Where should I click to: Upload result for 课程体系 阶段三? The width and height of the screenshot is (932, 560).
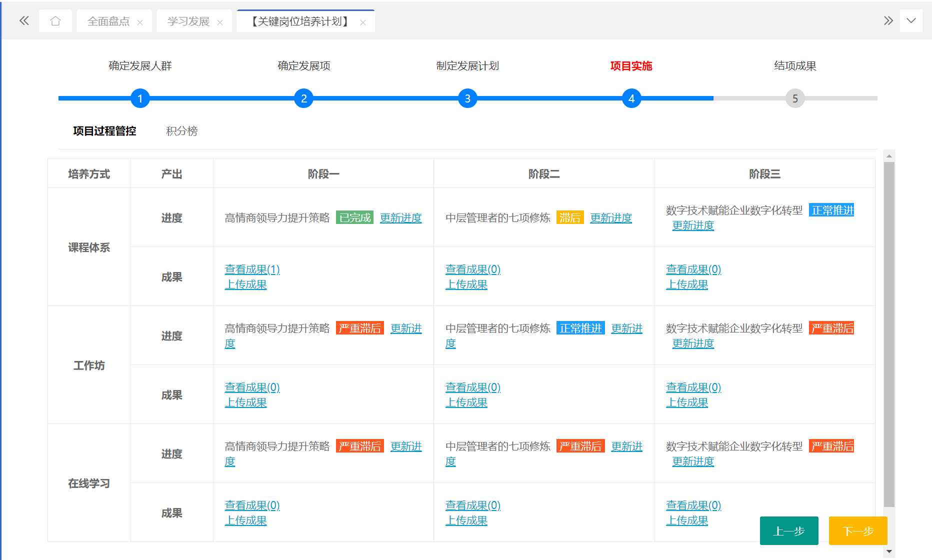[687, 284]
